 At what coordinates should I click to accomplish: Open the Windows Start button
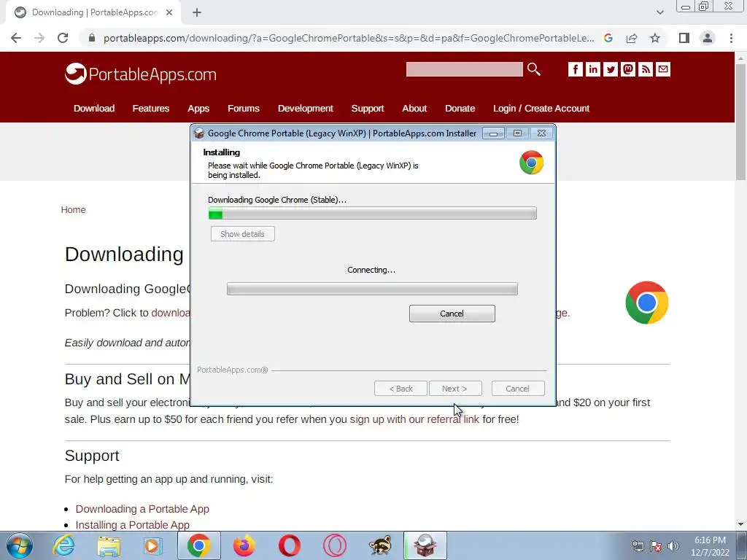19,545
